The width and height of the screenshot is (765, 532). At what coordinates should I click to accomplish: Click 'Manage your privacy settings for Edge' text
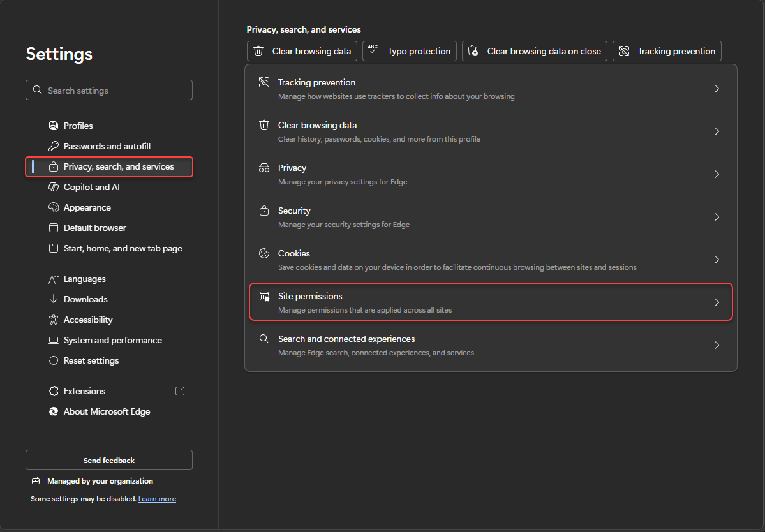343,182
